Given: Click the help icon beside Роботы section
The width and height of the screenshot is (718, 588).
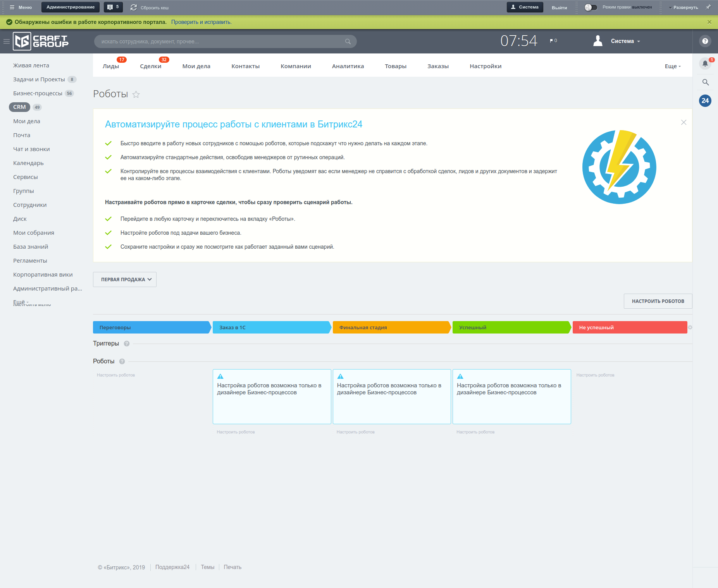Looking at the screenshot, I should pyautogui.click(x=122, y=361).
